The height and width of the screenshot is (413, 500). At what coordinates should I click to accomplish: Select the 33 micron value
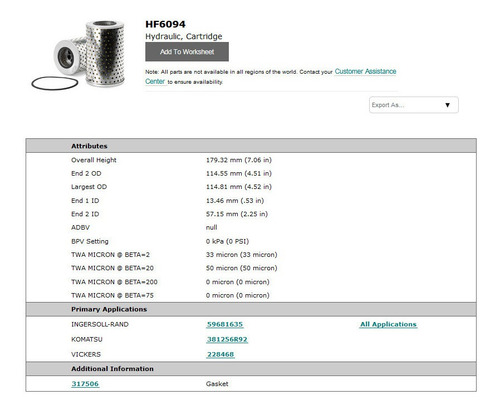(241, 255)
